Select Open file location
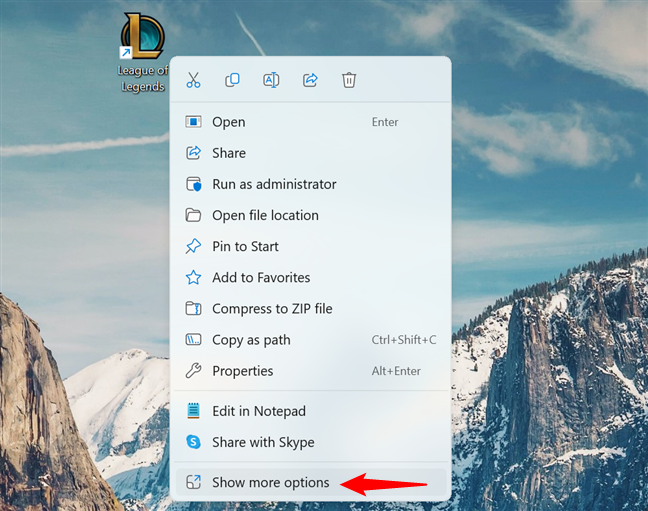The image size is (648, 511). (310, 215)
